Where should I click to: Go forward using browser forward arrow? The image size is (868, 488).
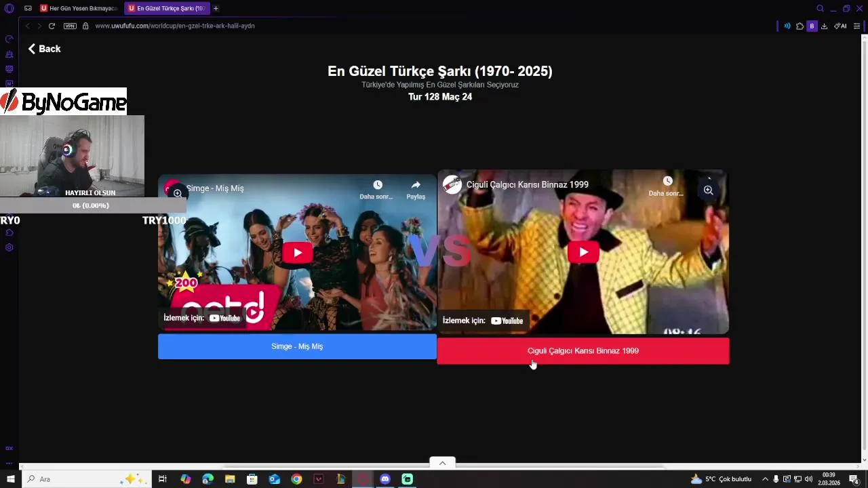coord(39,26)
